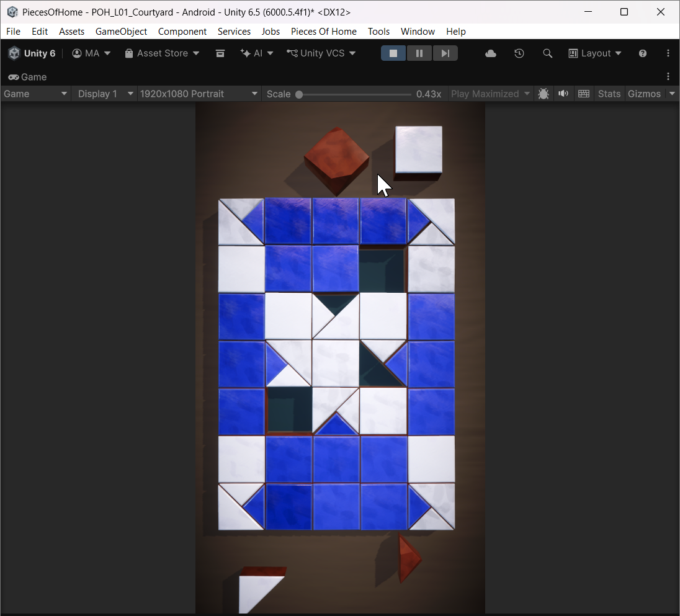Open the undo history icon
680x616 pixels.
[519, 53]
